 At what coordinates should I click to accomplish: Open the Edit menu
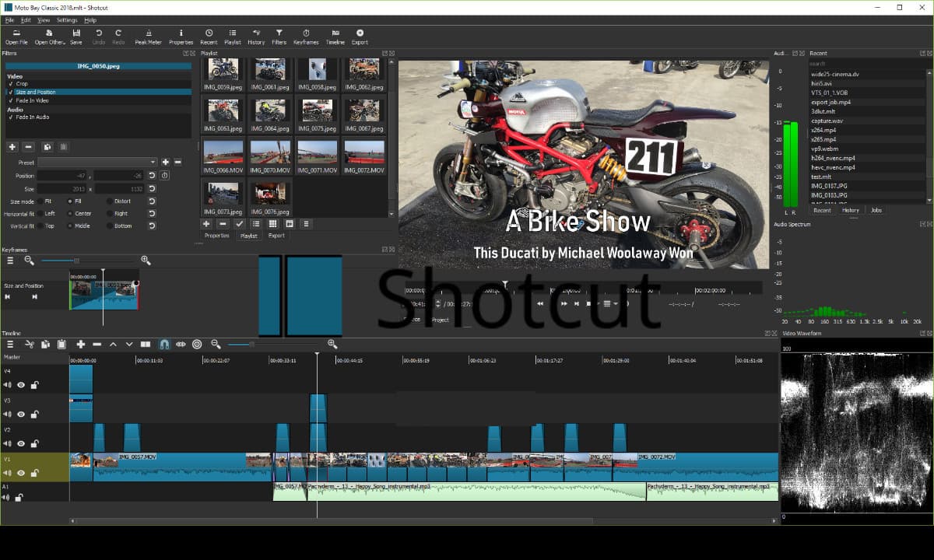click(x=26, y=20)
